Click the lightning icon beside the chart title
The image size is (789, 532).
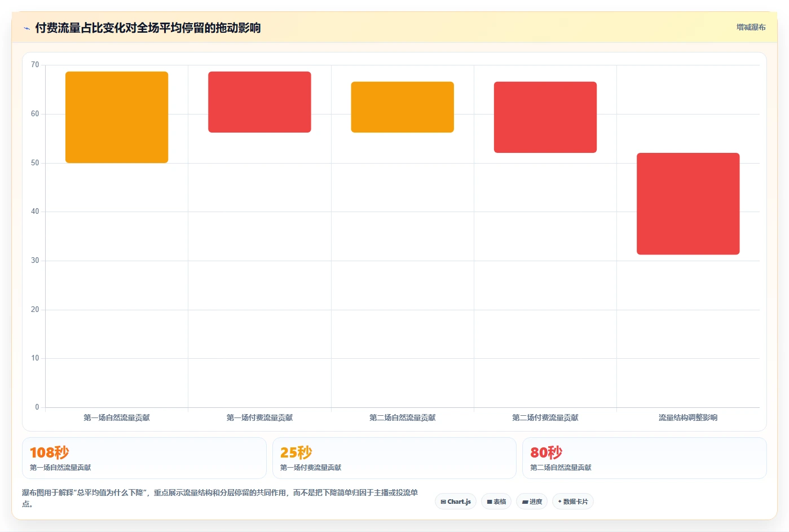pyautogui.click(x=27, y=28)
